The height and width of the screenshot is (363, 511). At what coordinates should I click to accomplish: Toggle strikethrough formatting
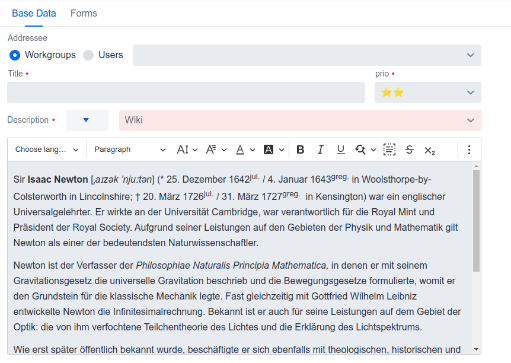click(x=410, y=150)
